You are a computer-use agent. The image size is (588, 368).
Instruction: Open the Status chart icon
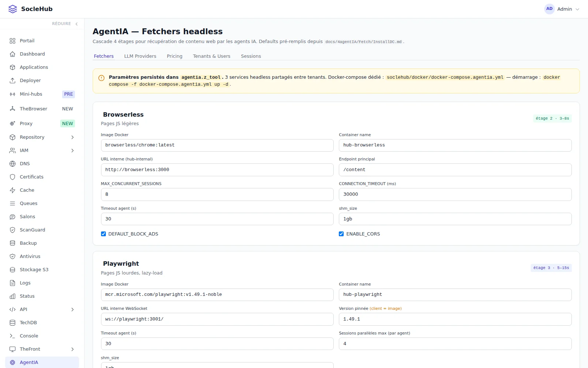click(x=12, y=296)
